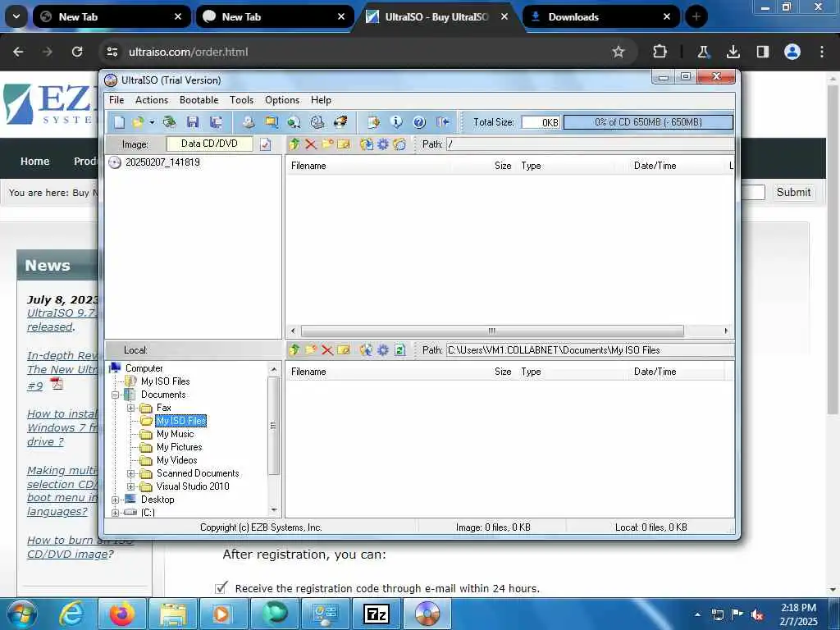The width and height of the screenshot is (840, 630).
Task: Click the Exit door icon in main toolbar
Action: [442, 122]
